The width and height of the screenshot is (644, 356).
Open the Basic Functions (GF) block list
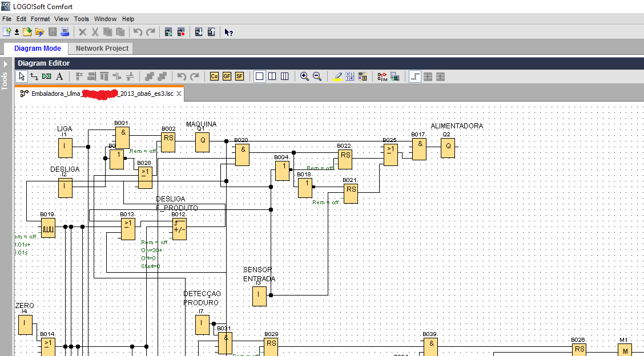click(x=227, y=76)
